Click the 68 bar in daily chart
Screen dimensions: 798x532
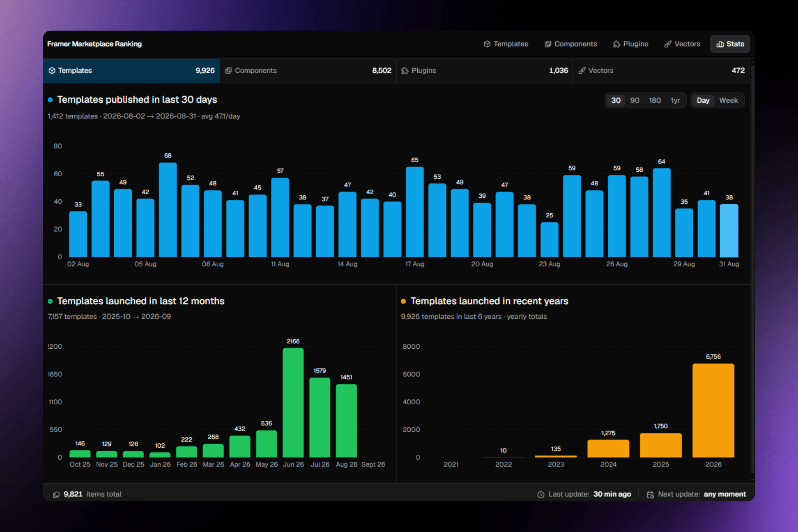[168, 209]
